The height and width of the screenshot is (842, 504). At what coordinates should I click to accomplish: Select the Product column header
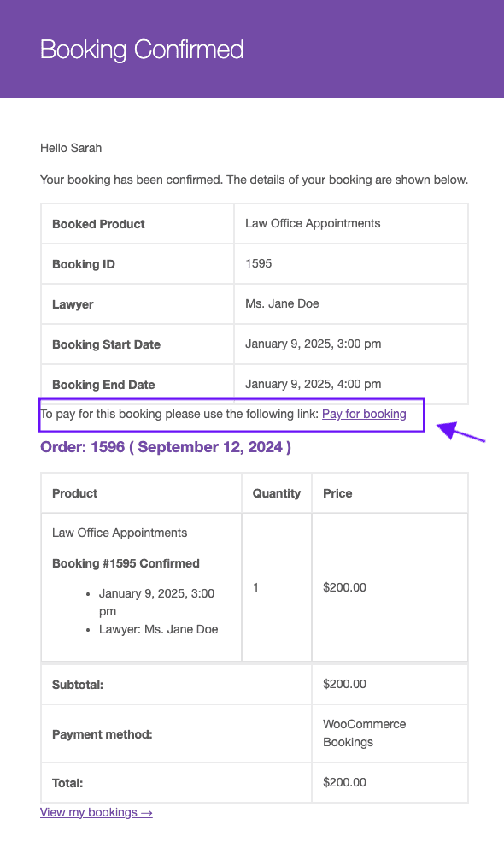pyautogui.click(x=74, y=493)
